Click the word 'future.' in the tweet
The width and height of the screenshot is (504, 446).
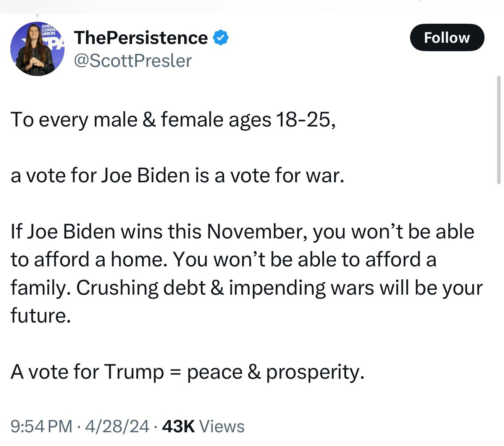(41, 316)
